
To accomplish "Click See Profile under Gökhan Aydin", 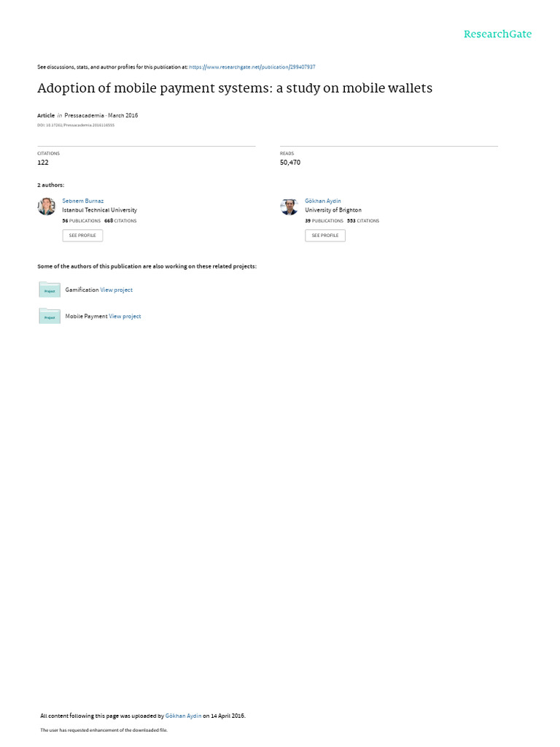I will [325, 236].
